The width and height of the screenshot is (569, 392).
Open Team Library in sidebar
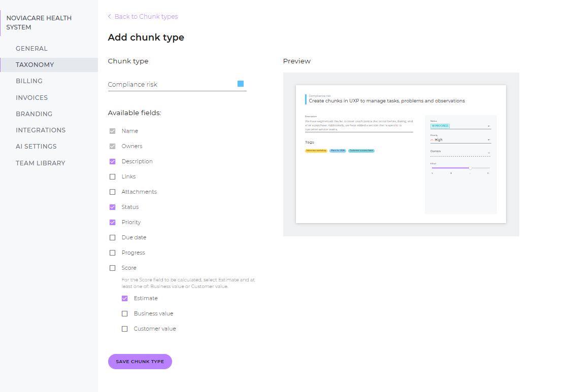click(x=40, y=163)
